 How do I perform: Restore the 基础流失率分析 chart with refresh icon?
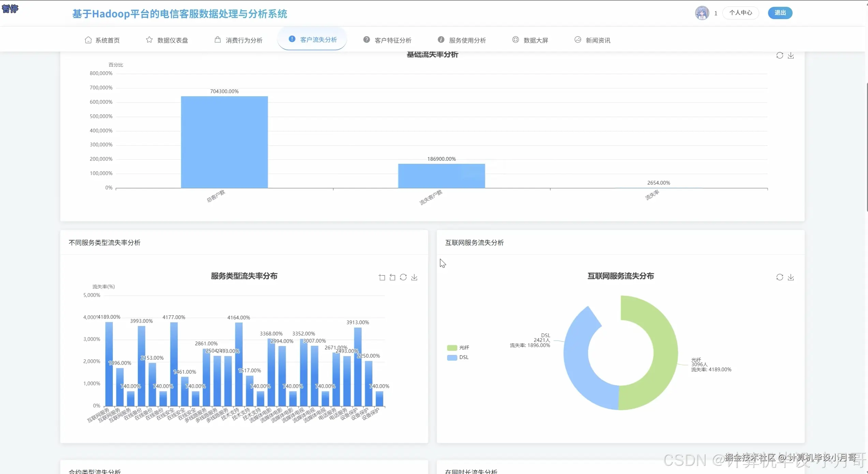tap(780, 55)
